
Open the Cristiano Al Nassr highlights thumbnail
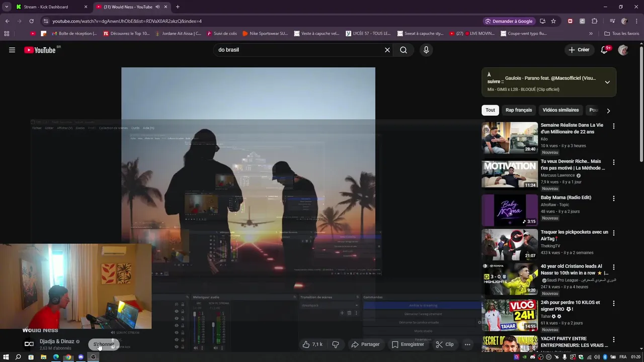coord(510,279)
